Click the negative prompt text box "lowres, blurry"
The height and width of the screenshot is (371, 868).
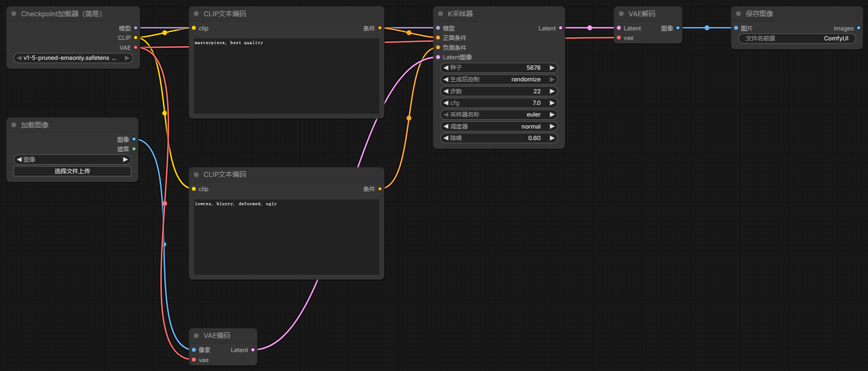pyautogui.click(x=286, y=237)
